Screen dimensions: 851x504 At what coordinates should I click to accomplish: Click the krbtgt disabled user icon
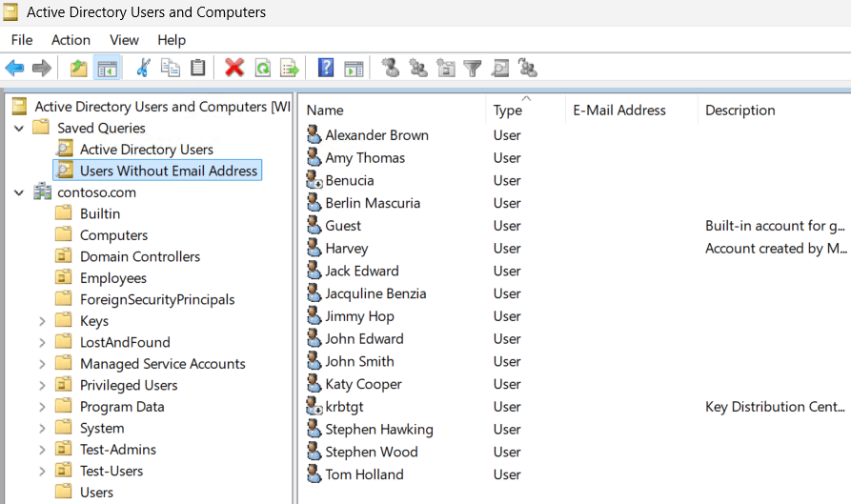point(314,406)
